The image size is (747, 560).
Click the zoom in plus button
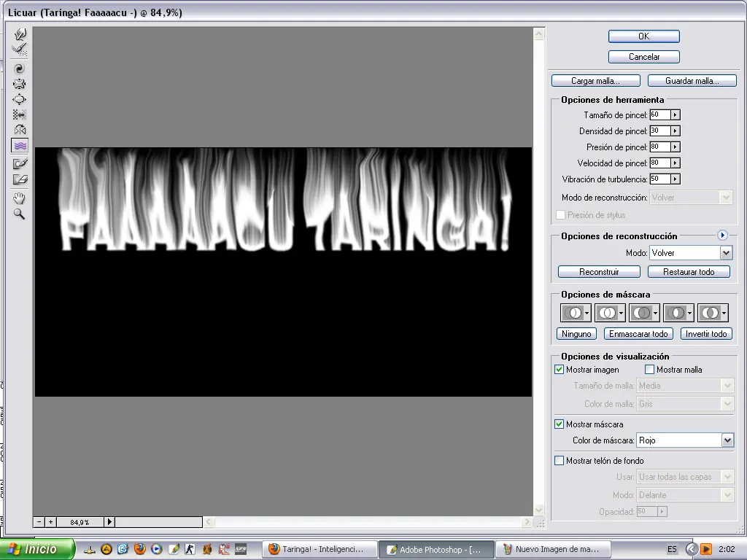(x=50, y=522)
